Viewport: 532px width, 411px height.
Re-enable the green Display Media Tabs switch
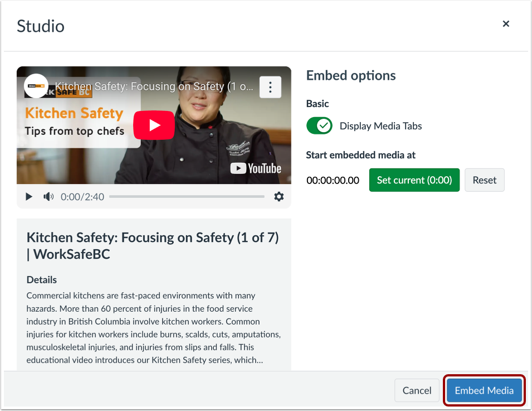[319, 125]
